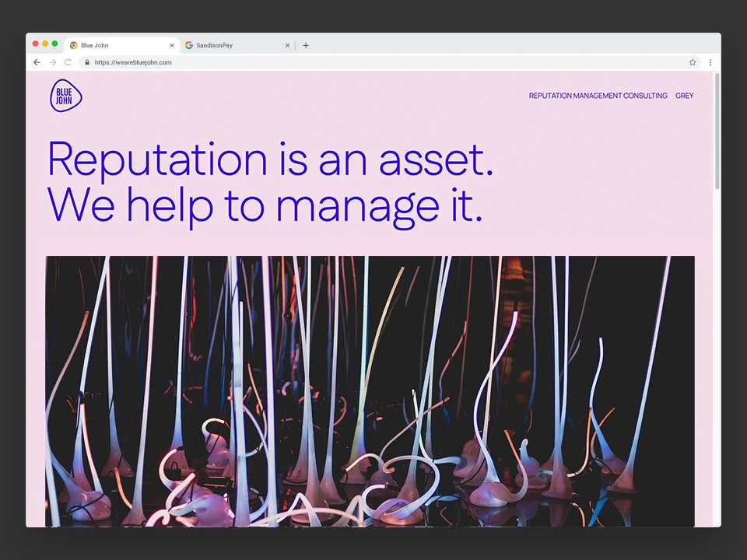The height and width of the screenshot is (560, 747).
Task: Click the yellow minimize window button
Action: click(x=45, y=44)
